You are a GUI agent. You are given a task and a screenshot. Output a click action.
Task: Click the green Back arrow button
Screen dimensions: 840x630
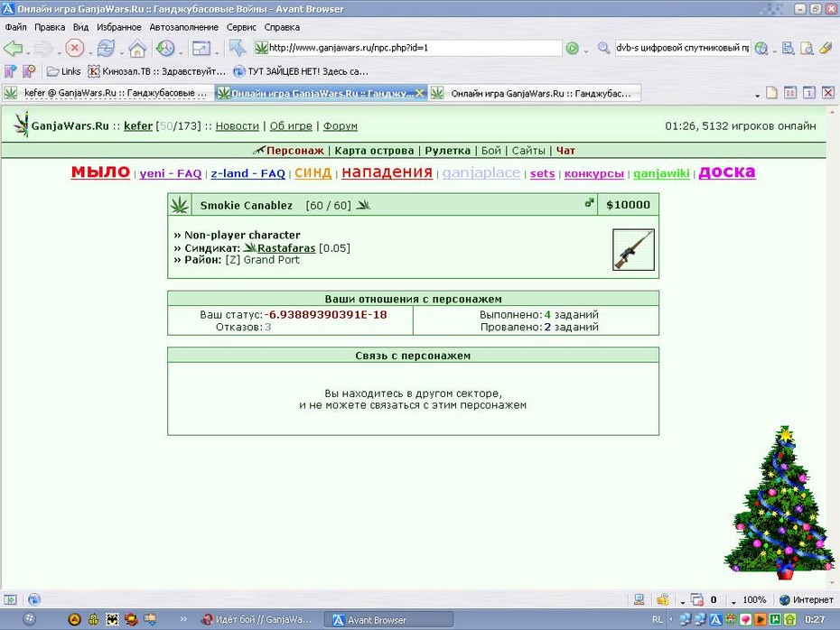coord(13,48)
